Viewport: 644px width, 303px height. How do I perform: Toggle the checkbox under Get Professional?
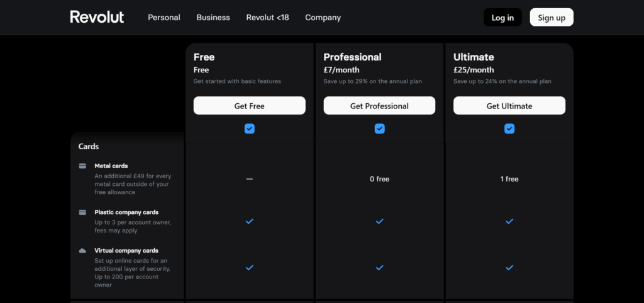pos(379,129)
